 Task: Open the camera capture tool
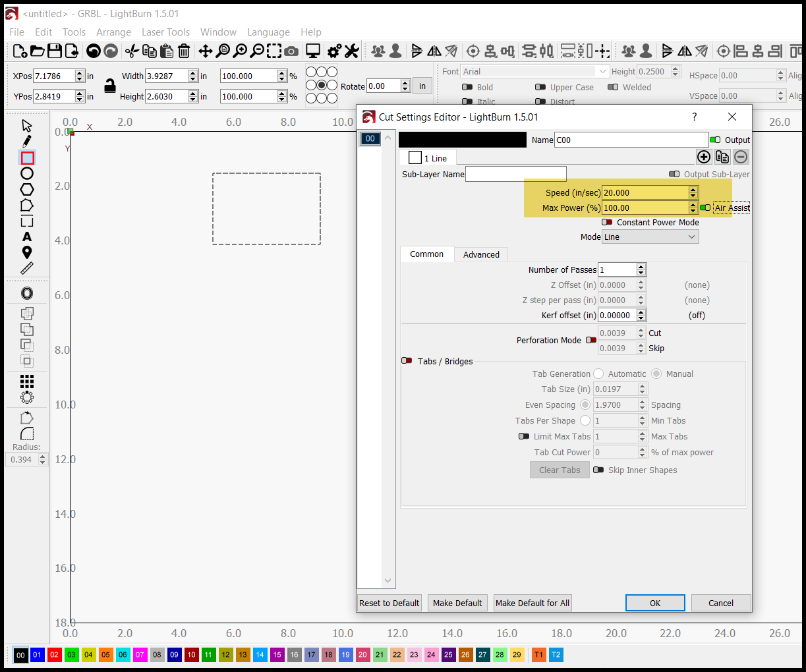pyautogui.click(x=291, y=51)
